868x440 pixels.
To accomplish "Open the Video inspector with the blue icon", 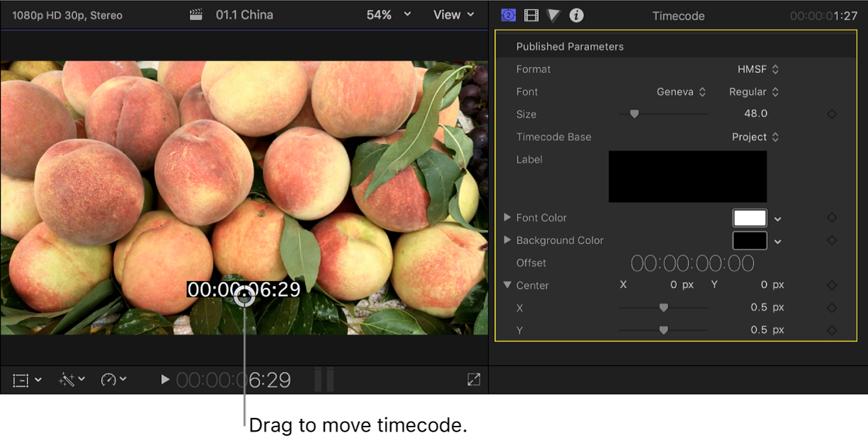I will pyautogui.click(x=508, y=15).
